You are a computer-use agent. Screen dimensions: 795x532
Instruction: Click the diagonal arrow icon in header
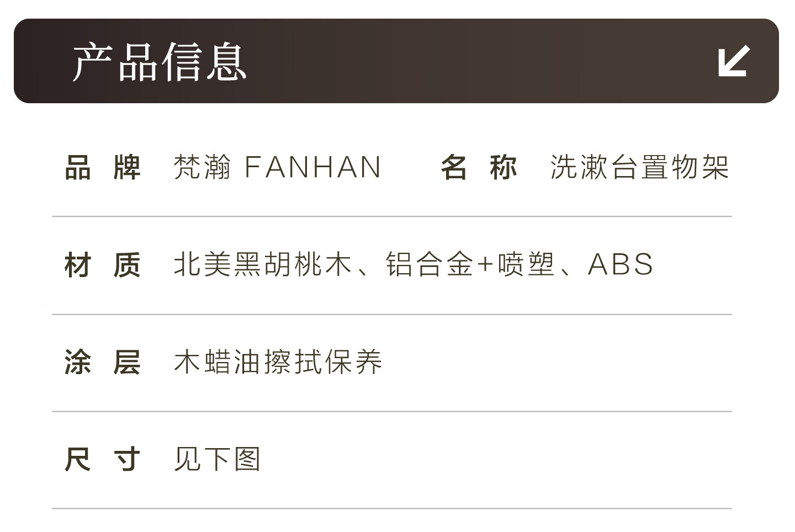pos(734,61)
